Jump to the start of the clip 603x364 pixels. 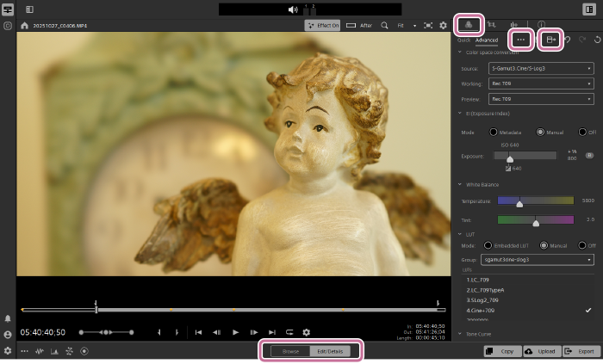(x=198, y=332)
